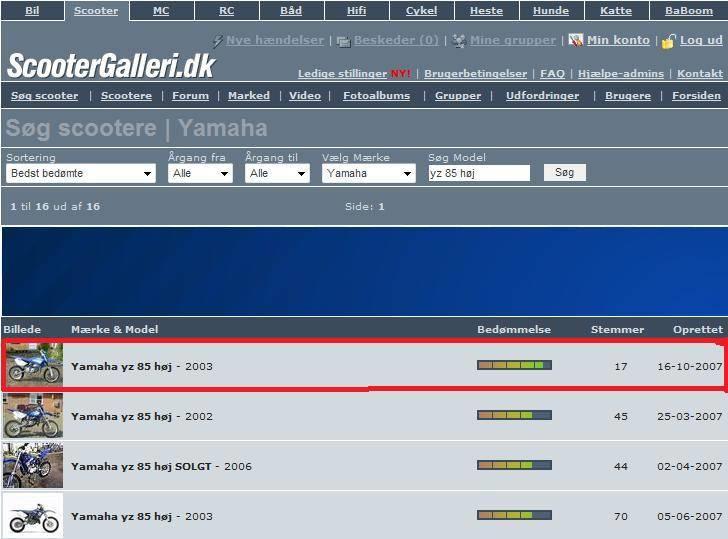Viewport: 728px width, 539px height.
Task: Switch to the MC tab
Action: (x=161, y=11)
